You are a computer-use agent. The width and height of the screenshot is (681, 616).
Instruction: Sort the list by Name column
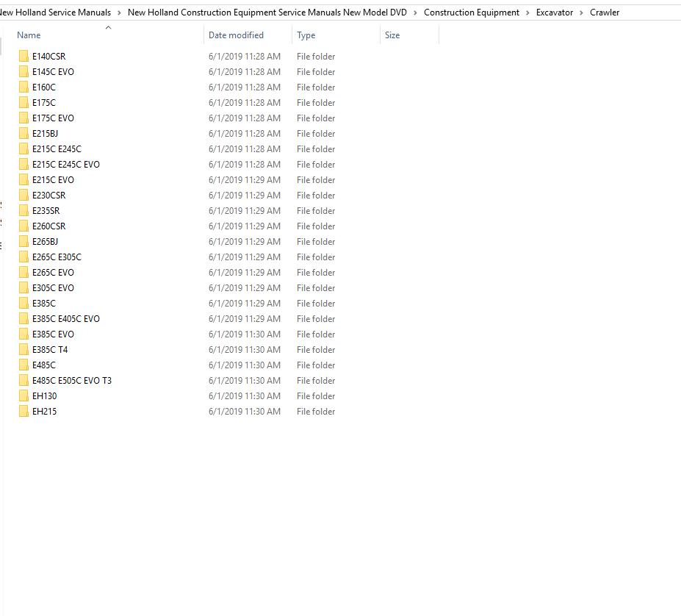(x=29, y=35)
